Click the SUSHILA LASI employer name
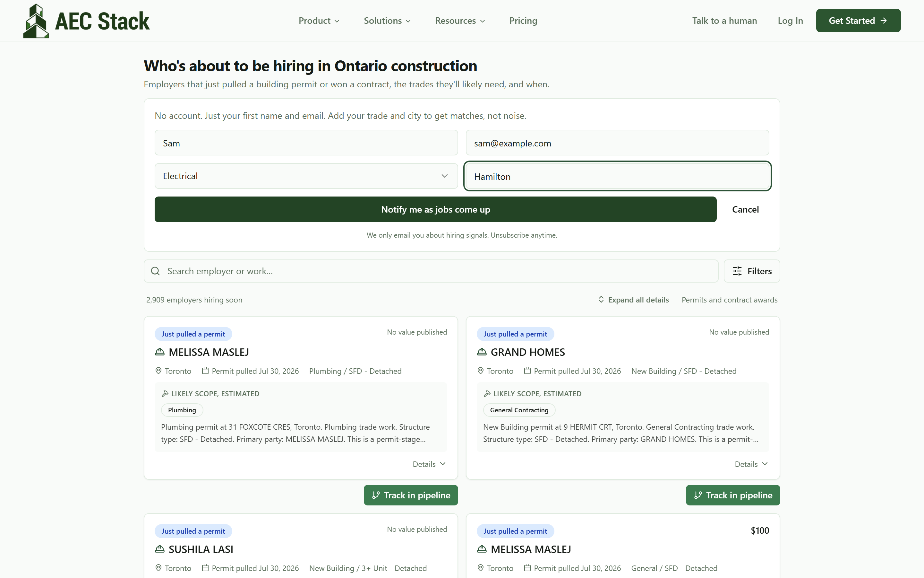 click(201, 549)
